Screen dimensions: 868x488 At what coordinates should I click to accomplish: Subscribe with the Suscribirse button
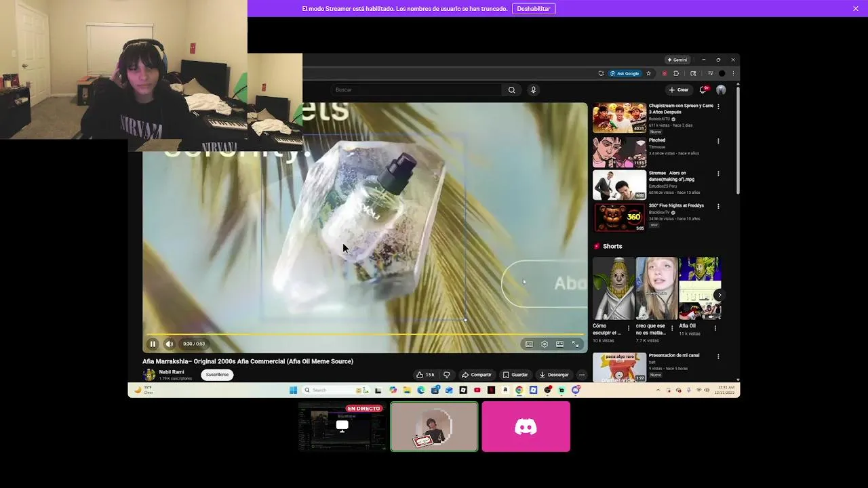click(217, 375)
